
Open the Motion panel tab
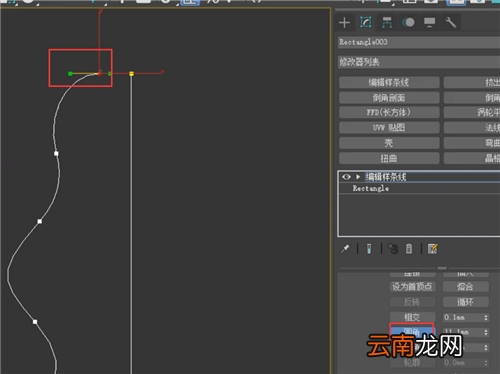408,23
